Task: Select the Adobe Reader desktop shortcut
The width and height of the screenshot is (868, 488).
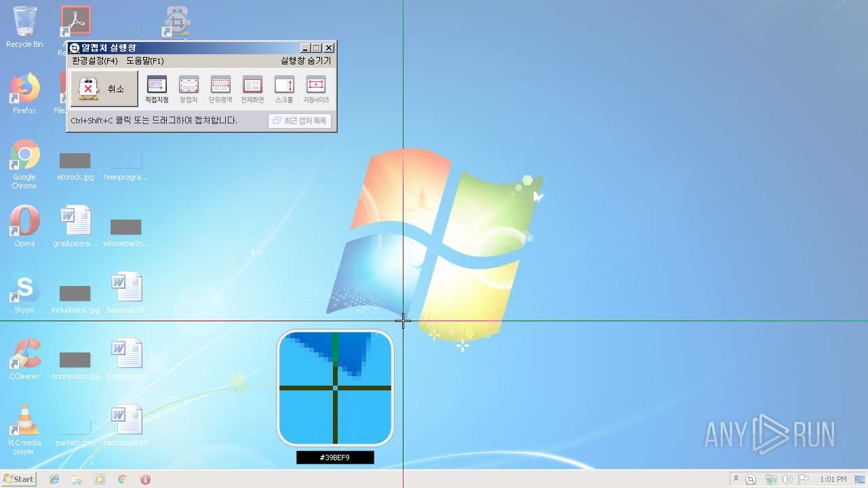Action: 75,22
